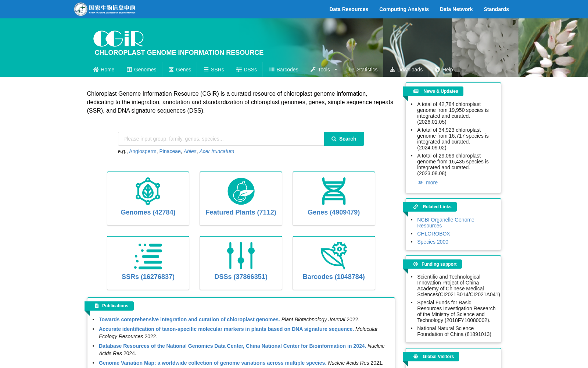The width and height of the screenshot is (588, 368).
Task: Click the Statistics chart icon
Action: pos(352,70)
